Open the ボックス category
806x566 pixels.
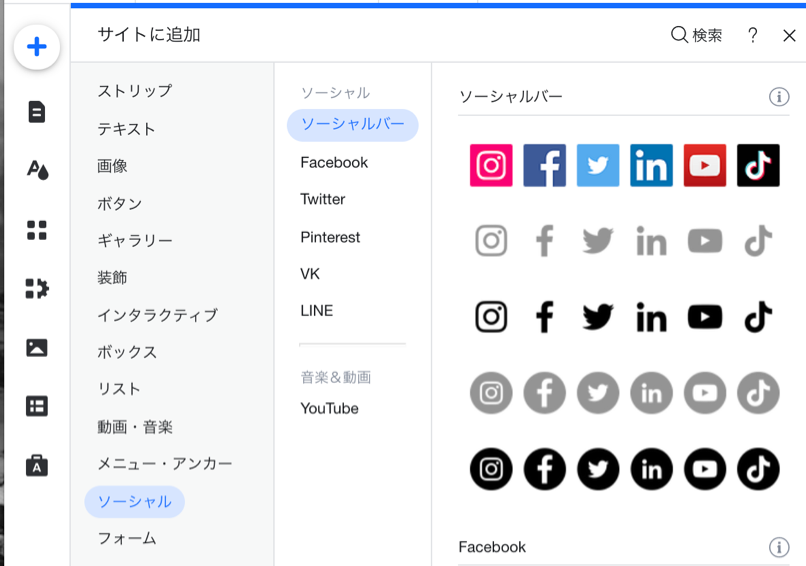point(127,352)
